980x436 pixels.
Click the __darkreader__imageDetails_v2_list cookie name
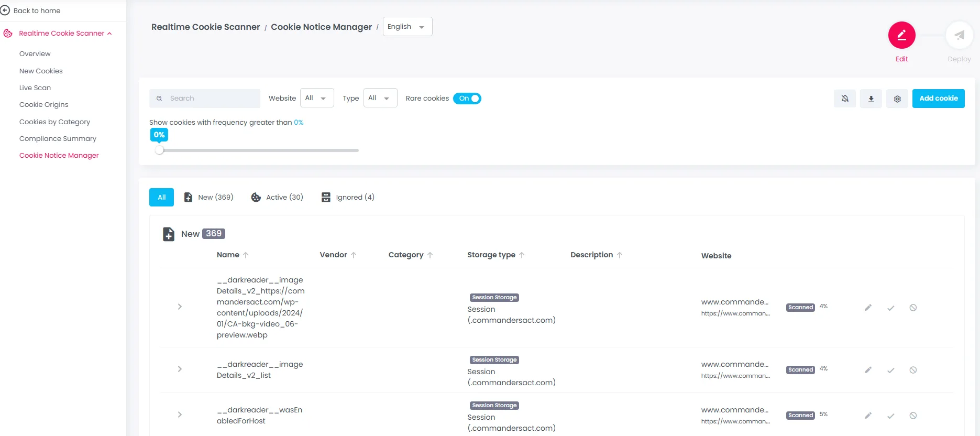coord(260,370)
